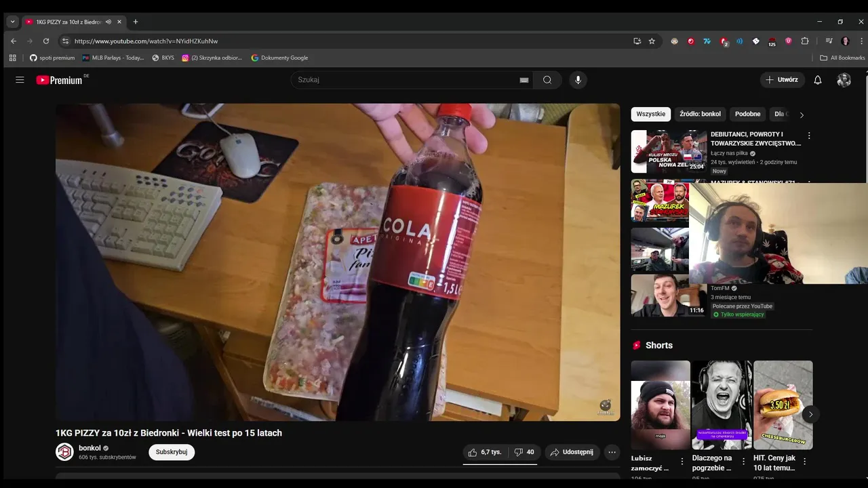Show more filter chips with the arrow
Screen dimensions: 868x488
pos(802,115)
